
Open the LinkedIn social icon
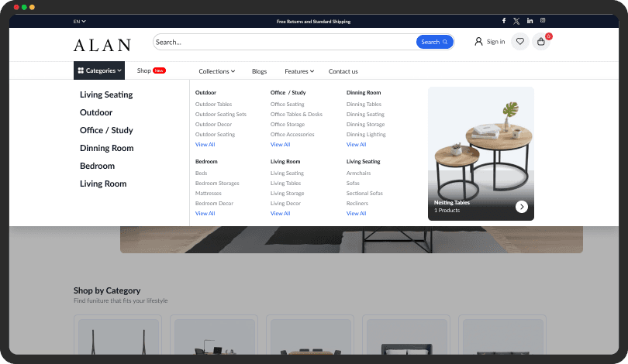coord(530,21)
